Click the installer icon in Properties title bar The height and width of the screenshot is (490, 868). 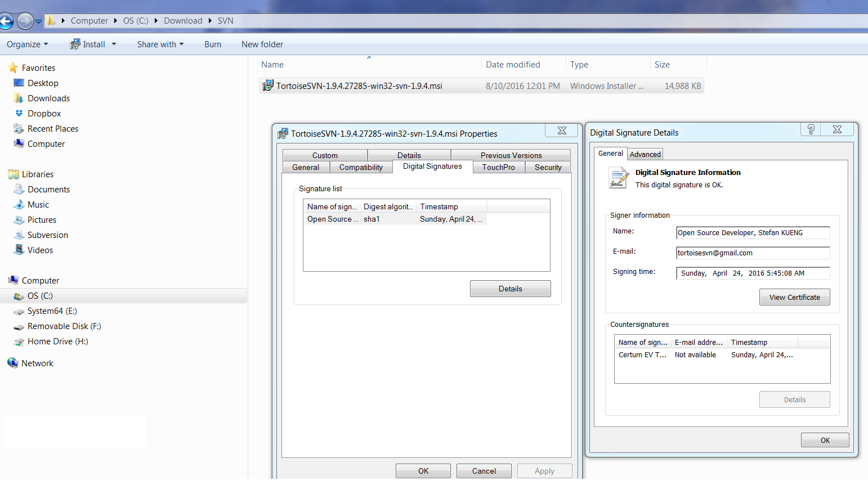[283, 133]
